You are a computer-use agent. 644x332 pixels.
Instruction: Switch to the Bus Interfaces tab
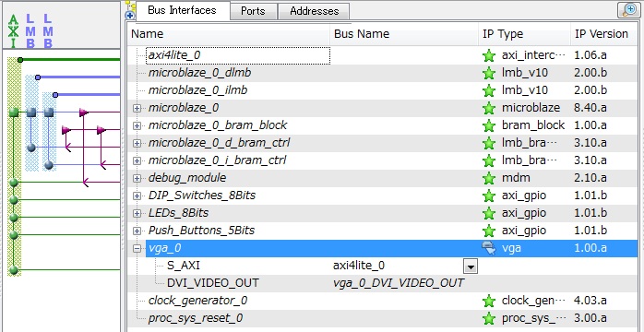pyautogui.click(x=182, y=10)
